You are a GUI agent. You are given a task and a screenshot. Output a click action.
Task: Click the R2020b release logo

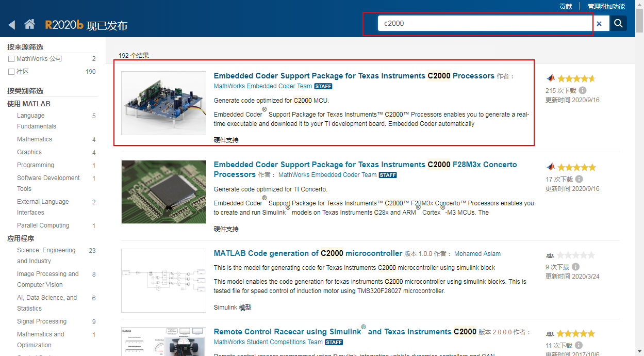64,25
